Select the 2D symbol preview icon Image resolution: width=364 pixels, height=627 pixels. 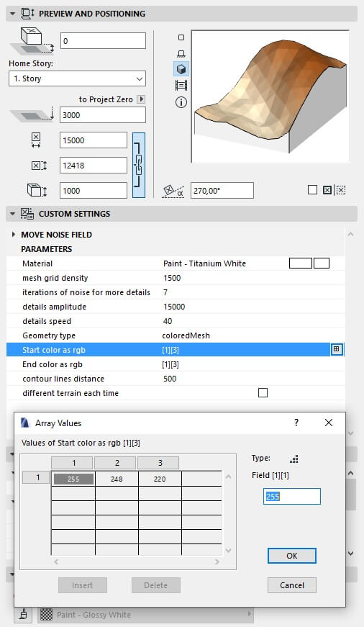tap(181, 37)
